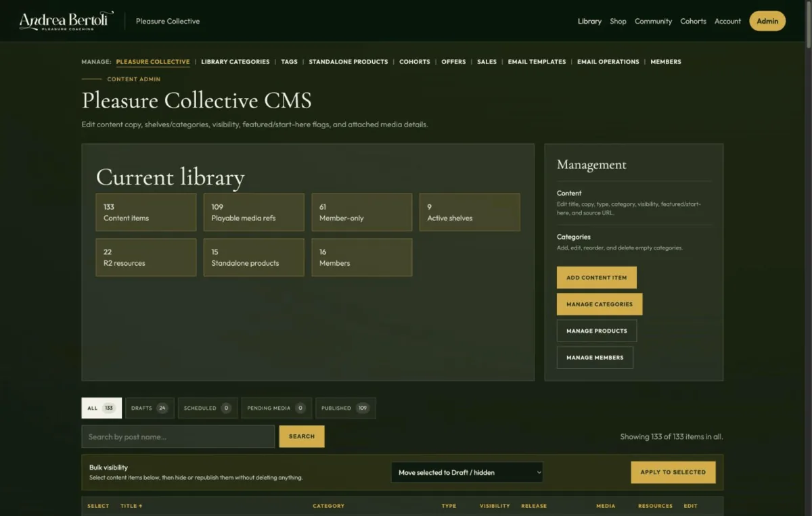
Task: Click the Visibility column header
Action: point(495,506)
